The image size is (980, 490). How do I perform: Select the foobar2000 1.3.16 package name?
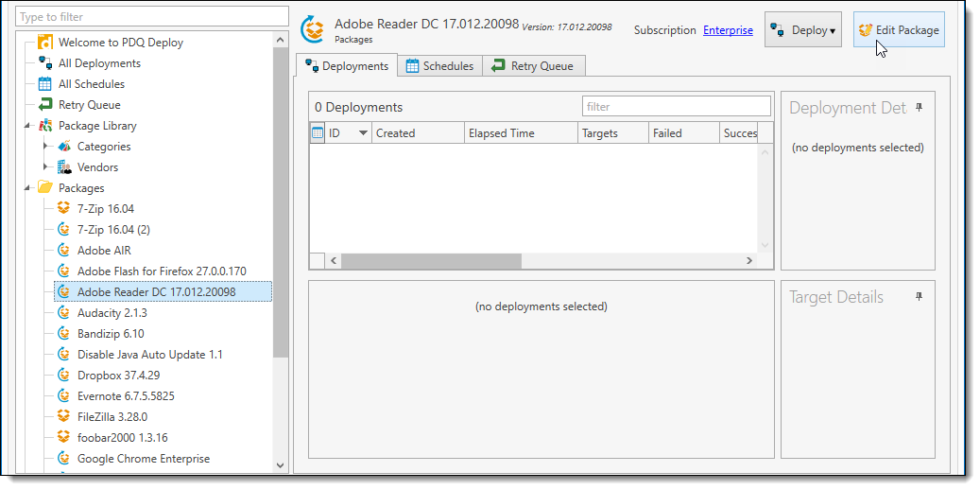[x=123, y=437]
